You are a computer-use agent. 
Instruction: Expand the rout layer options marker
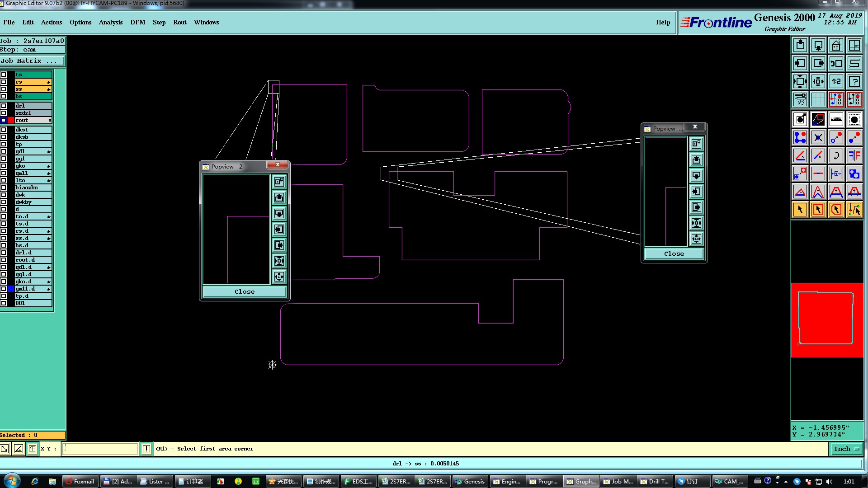pyautogui.click(x=50, y=120)
